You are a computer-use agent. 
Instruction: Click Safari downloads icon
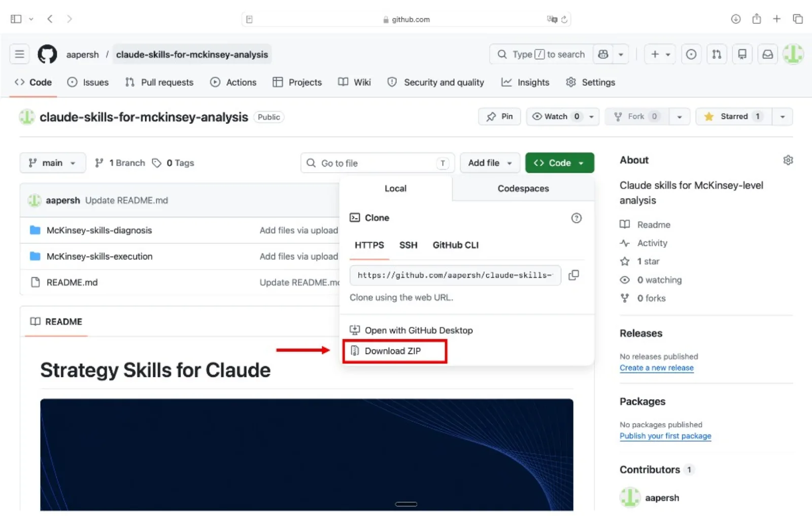736,19
